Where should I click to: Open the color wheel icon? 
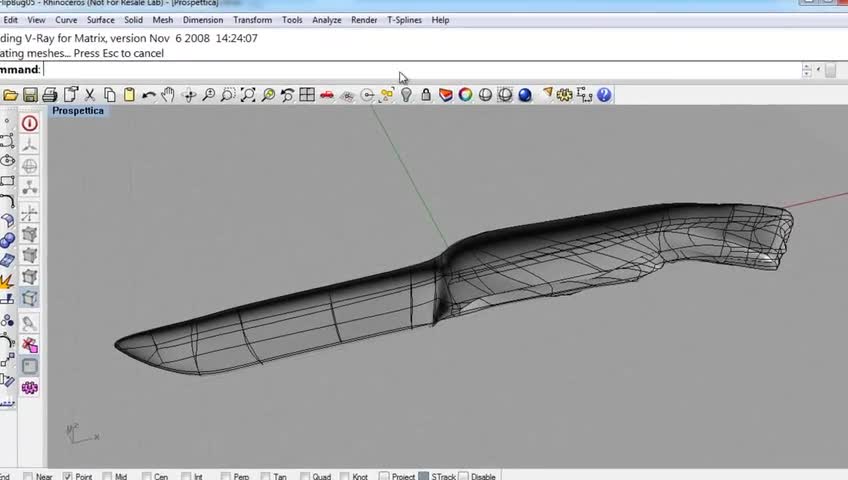tap(465, 95)
